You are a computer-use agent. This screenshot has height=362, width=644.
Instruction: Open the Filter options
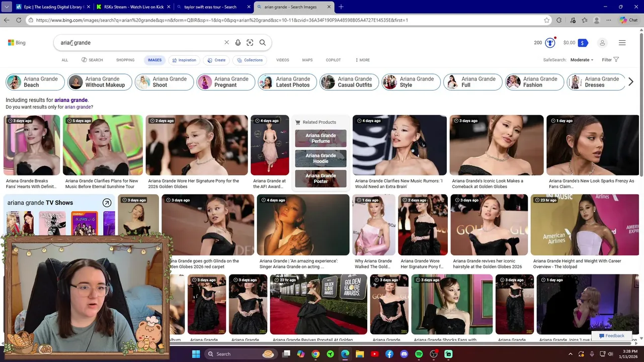point(610,60)
